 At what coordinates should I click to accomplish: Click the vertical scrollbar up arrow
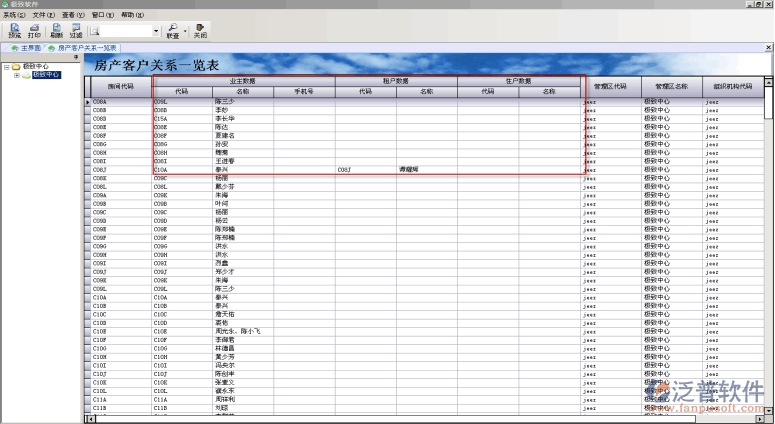pyautogui.click(x=769, y=80)
